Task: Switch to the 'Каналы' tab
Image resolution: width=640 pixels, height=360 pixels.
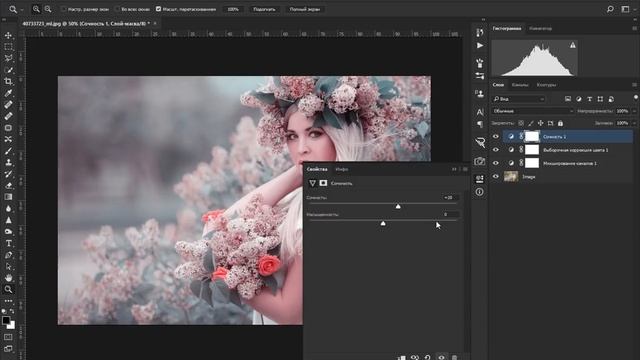Action: (520, 85)
